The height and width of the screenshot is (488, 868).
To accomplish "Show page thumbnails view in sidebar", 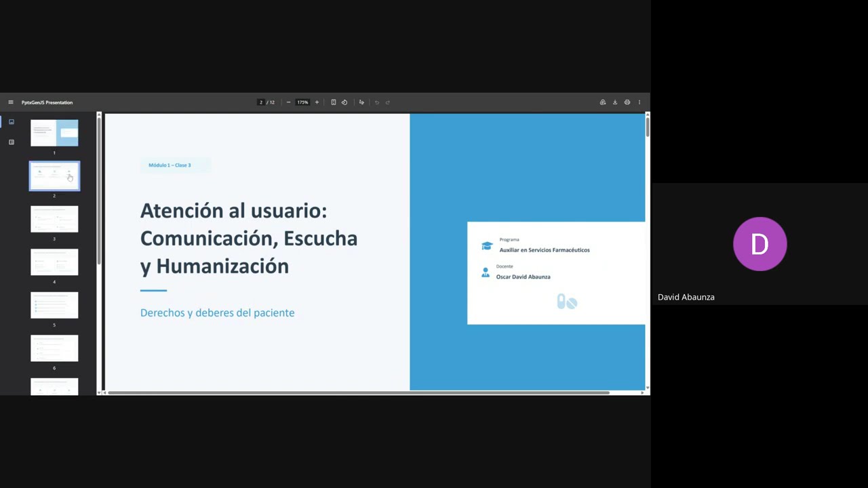I will pos(11,122).
